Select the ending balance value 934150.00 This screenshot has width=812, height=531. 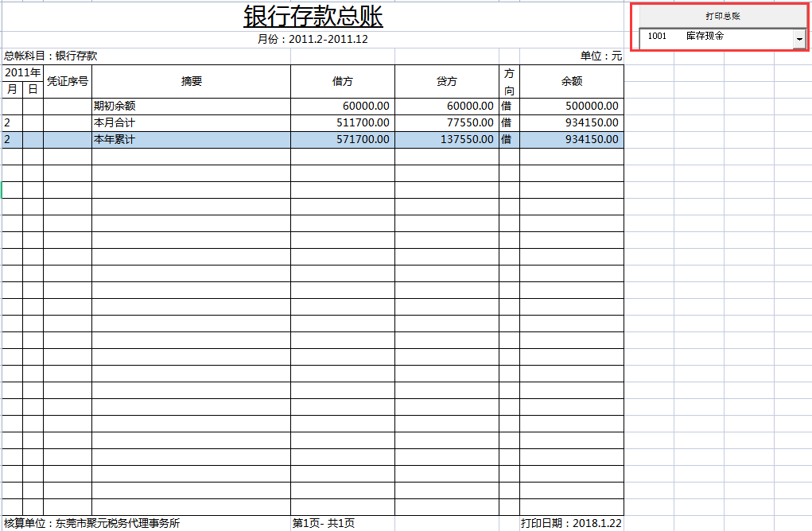coord(592,139)
